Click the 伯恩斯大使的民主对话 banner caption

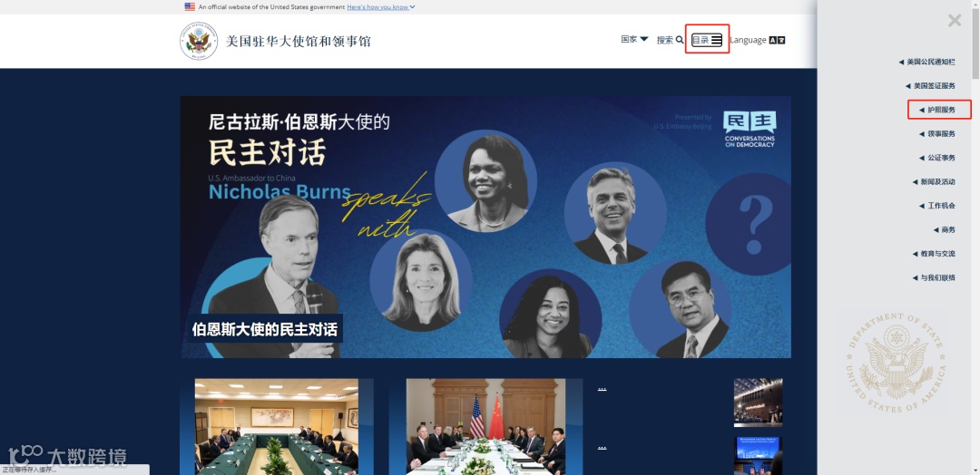pyautogui.click(x=265, y=329)
